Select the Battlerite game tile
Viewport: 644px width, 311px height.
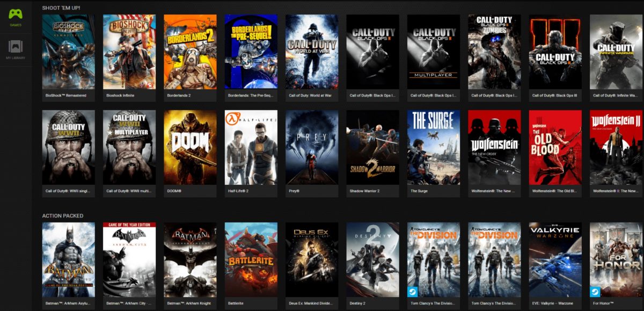click(251, 259)
